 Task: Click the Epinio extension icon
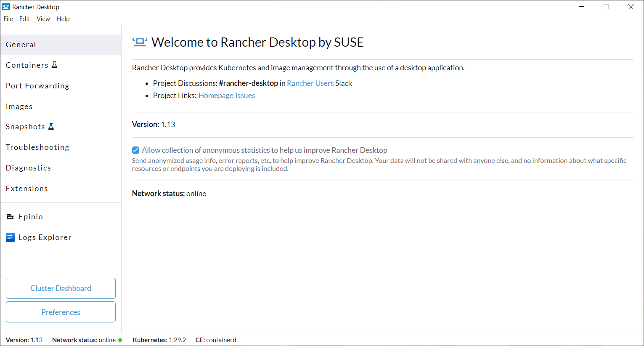coord(11,217)
